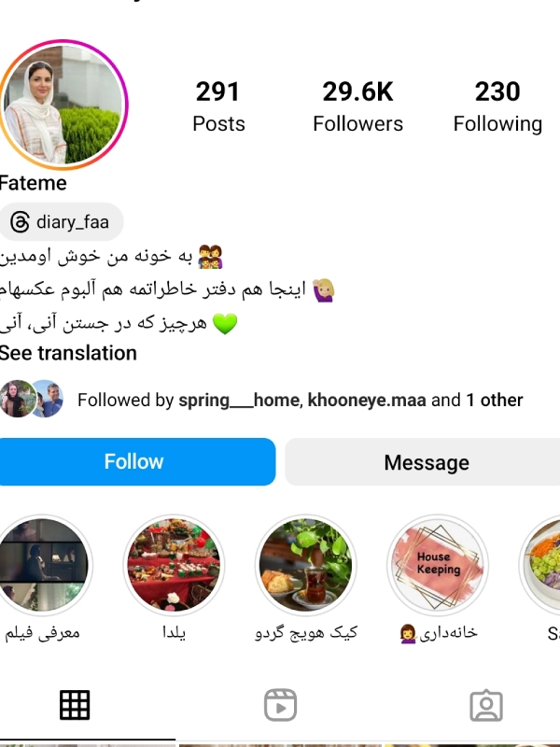Tap the 291 Posts count
This screenshot has width=560, height=747.
218,106
